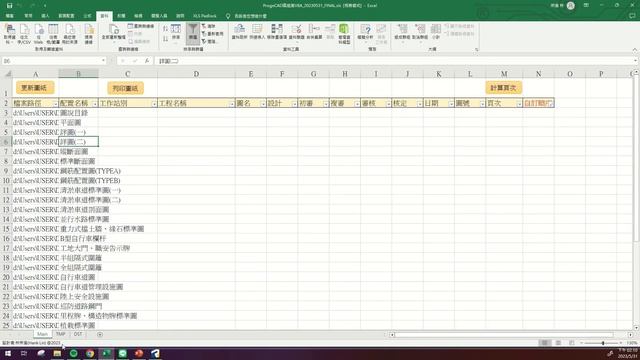Open filter dropdown for 頁次 column

point(519,104)
